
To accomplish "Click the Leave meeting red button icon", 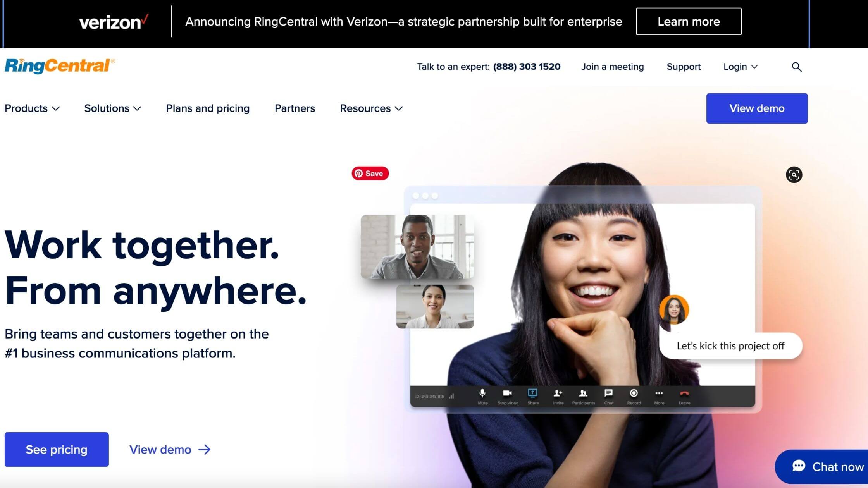I will point(684,394).
